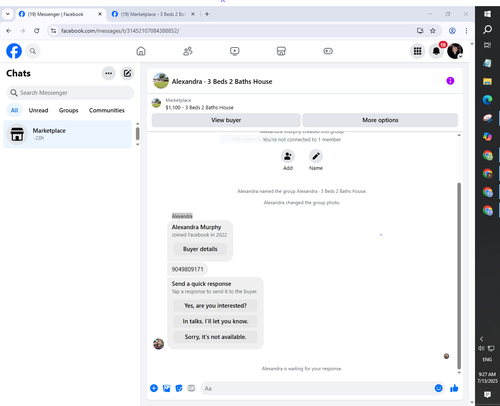Image resolution: width=500 pixels, height=406 pixels.
Task: Click the message 9049809171
Action: click(x=187, y=269)
